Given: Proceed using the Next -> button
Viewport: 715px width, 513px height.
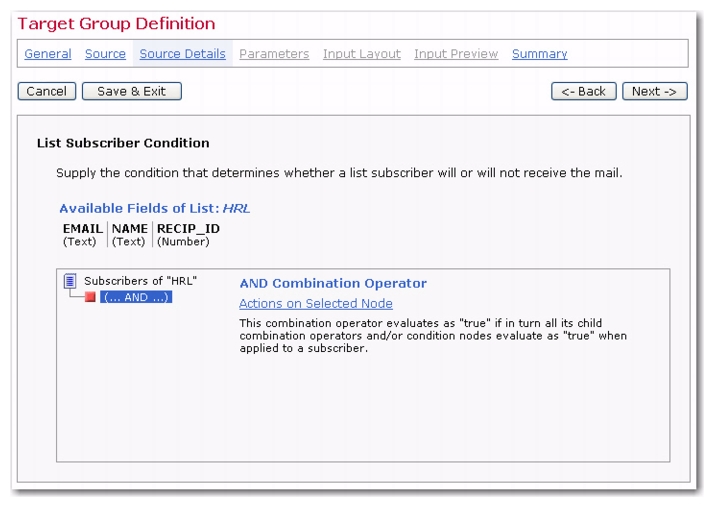Looking at the screenshot, I should (x=654, y=91).
